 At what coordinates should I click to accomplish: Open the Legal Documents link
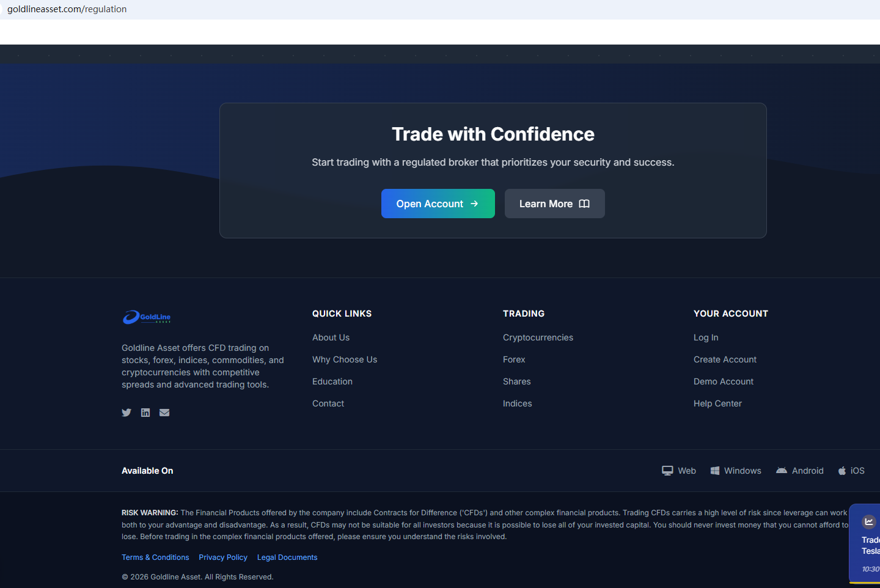(287, 557)
